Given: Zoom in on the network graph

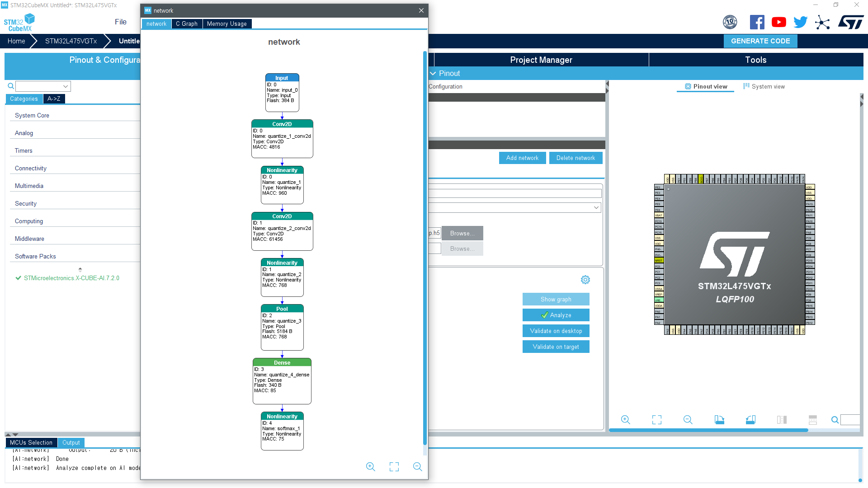Looking at the screenshot, I should (370, 467).
